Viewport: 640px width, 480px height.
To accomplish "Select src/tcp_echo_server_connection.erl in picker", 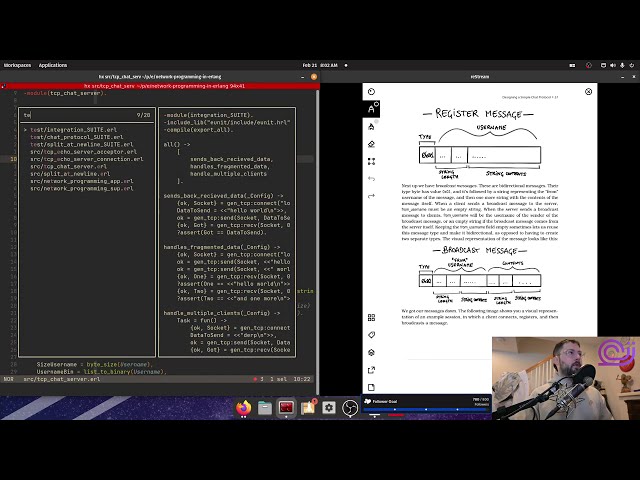I will point(87,159).
